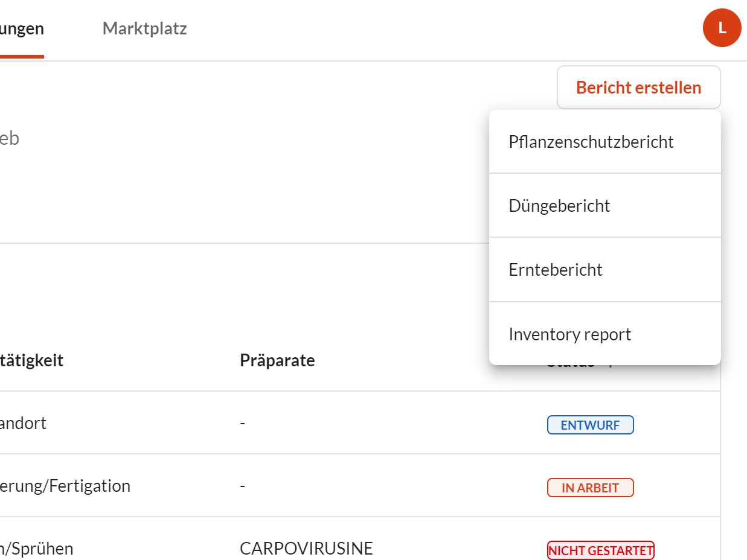Click the IN ARBEIT status badge

click(590, 488)
